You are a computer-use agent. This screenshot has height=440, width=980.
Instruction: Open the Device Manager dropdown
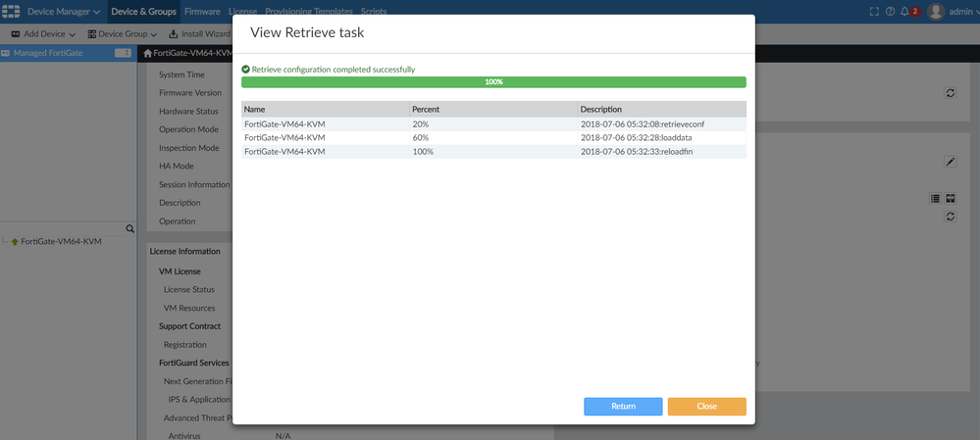tap(64, 12)
